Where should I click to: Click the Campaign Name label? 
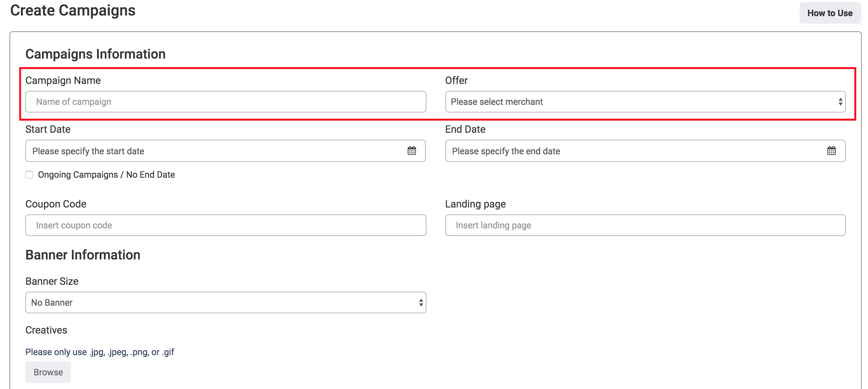[x=63, y=80]
